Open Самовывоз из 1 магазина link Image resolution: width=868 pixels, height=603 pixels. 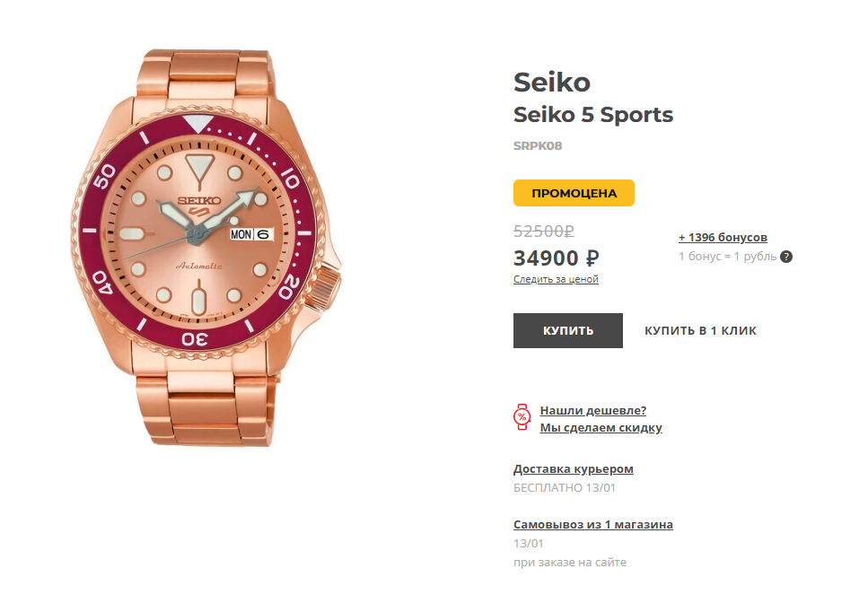coord(592,525)
